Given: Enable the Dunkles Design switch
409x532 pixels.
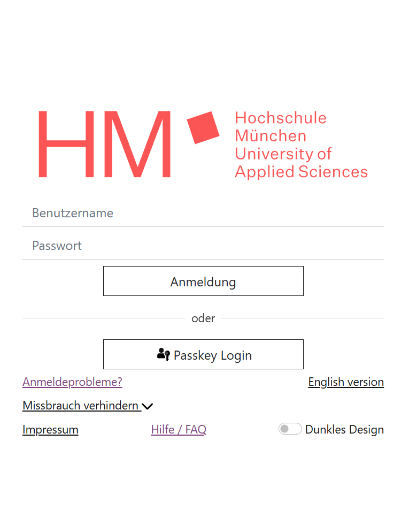Looking at the screenshot, I should pyautogui.click(x=290, y=429).
